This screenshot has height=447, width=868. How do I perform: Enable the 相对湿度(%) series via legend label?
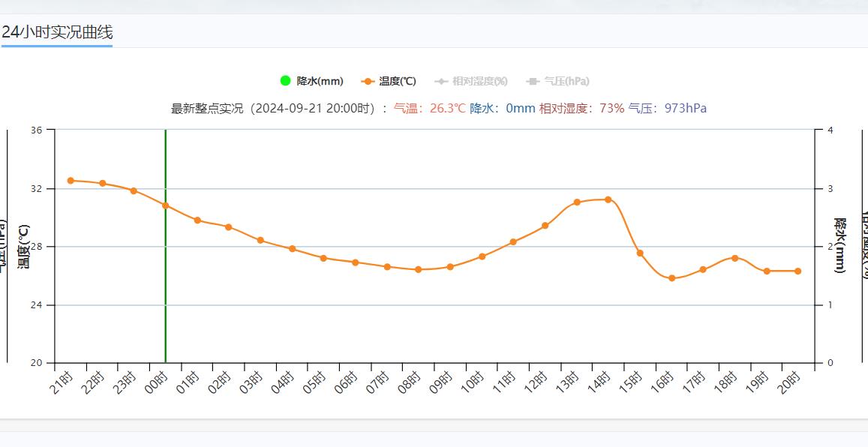click(x=479, y=81)
